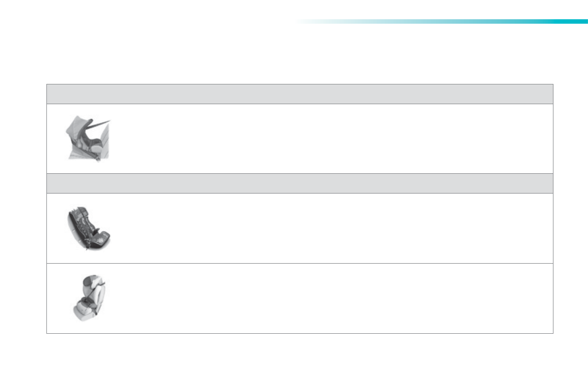Screen dimensions: 588x392
Task: Click the bright teal right end of the top bar
Action: (x=578, y=22)
